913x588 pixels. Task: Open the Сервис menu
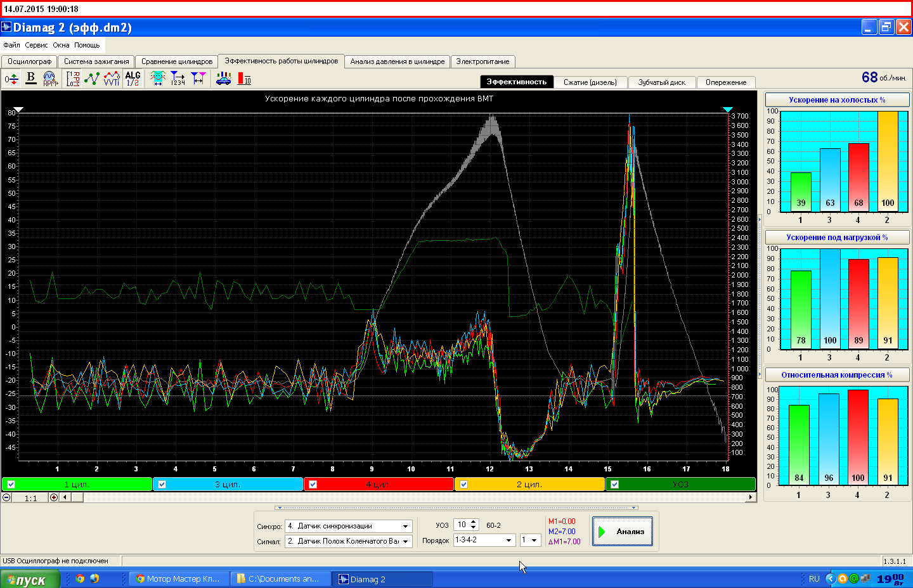(x=36, y=45)
